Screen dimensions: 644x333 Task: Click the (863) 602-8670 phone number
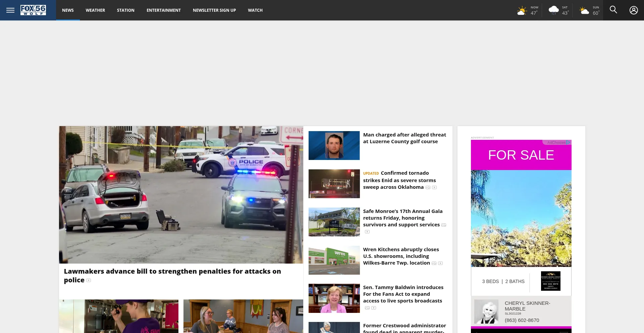pyautogui.click(x=522, y=320)
